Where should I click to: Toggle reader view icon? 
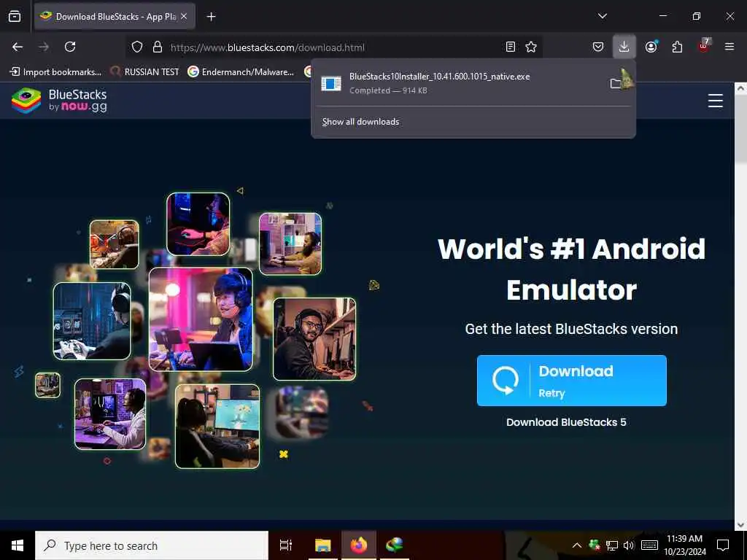pyautogui.click(x=510, y=47)
